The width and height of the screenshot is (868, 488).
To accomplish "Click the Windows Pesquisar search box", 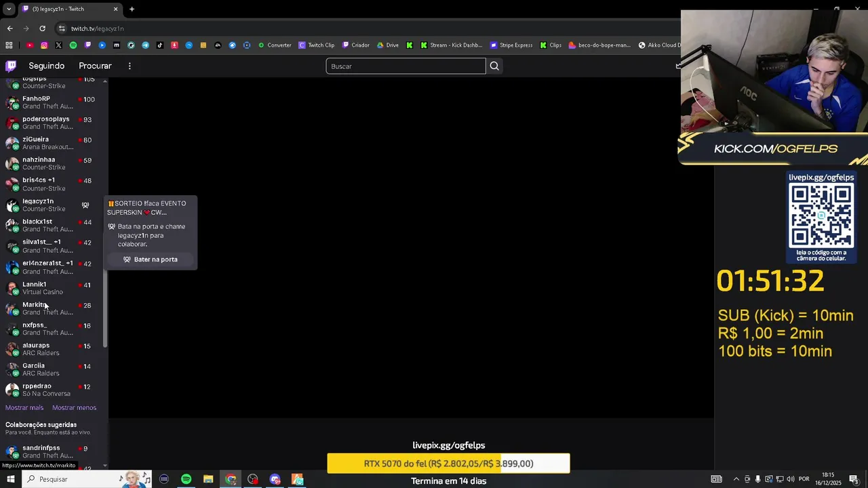I will click(88, 479).
